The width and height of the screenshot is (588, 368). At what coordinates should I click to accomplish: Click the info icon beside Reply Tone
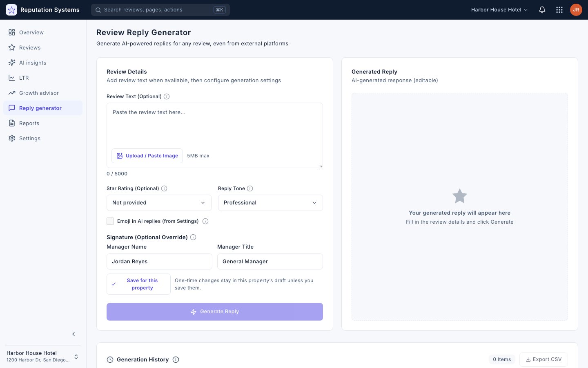(250, 188)
